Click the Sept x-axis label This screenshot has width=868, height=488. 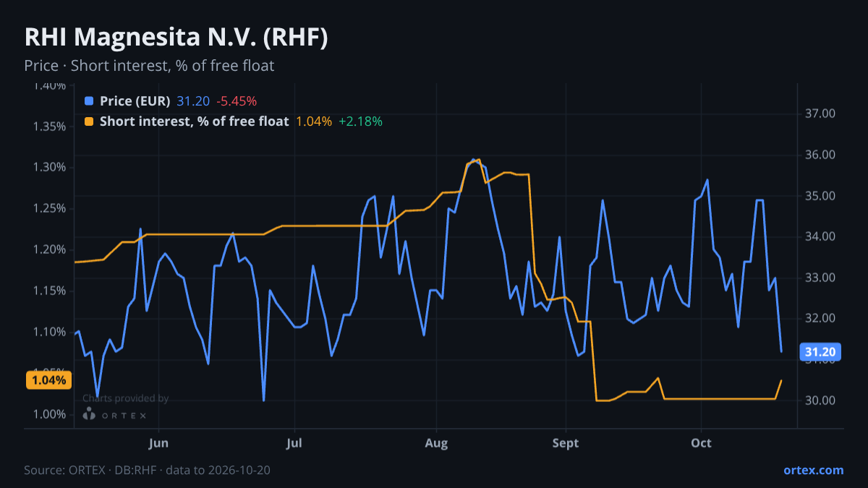[566, 442]
